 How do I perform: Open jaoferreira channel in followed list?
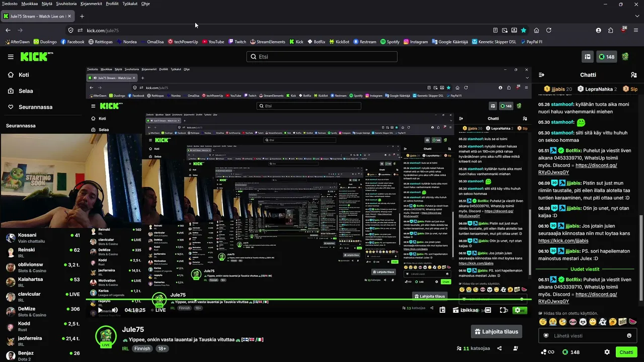point(43,341)
